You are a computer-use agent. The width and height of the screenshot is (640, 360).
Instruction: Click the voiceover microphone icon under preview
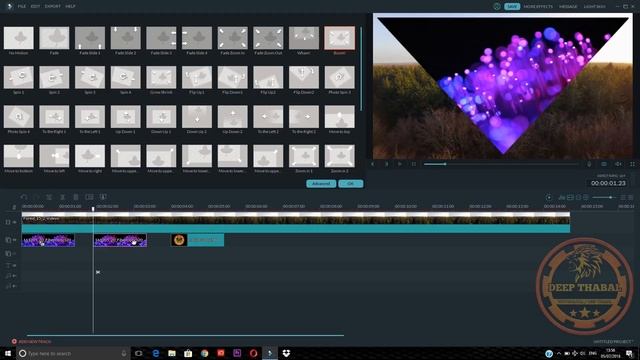(589, 164)
